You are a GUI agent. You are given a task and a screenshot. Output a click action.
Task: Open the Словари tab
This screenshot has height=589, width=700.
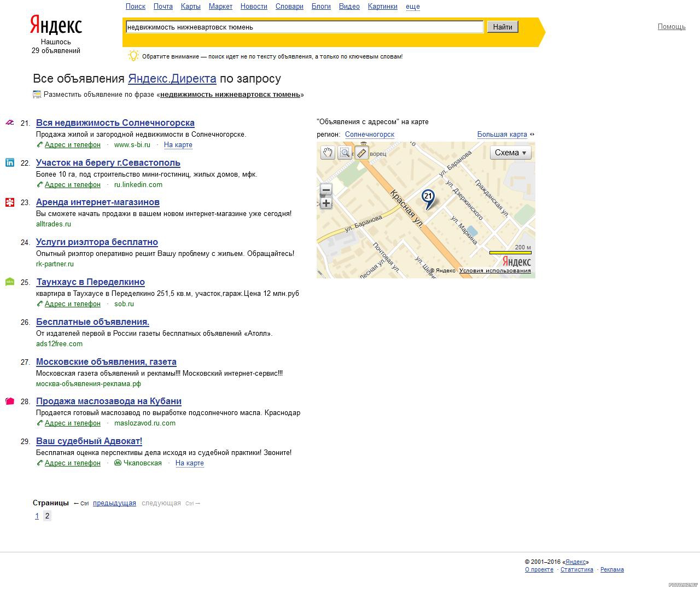coord(289,7)
